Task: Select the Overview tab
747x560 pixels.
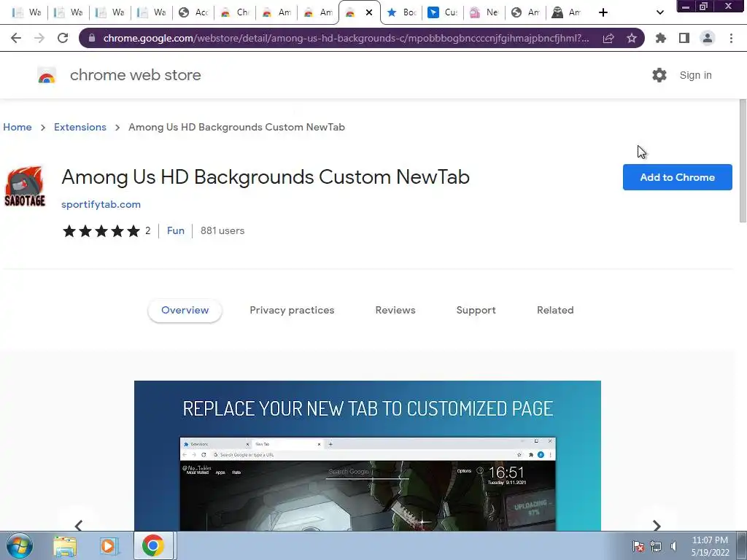Action: click(x=185, y=310)
